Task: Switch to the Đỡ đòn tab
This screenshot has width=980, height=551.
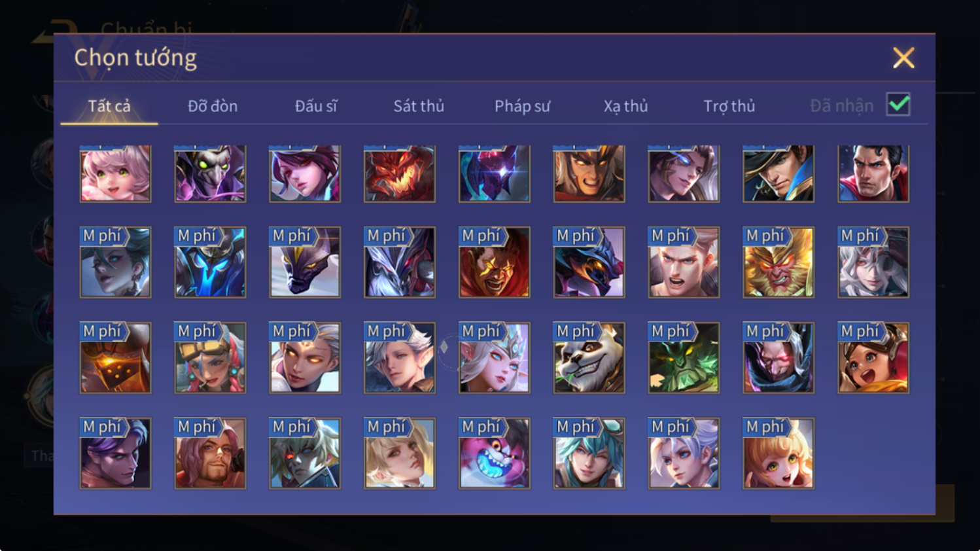Action: click(x=213, y=106)
